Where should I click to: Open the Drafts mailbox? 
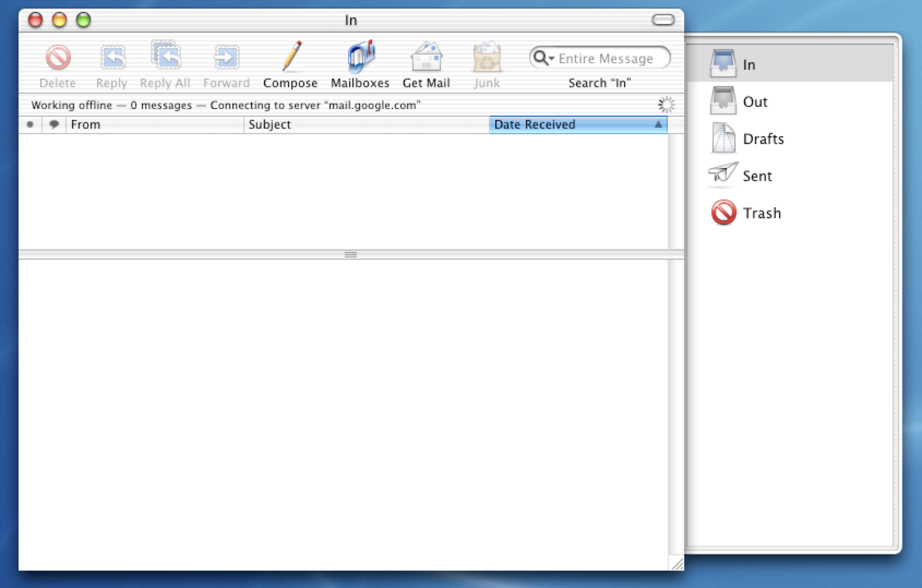coord(790,138)
